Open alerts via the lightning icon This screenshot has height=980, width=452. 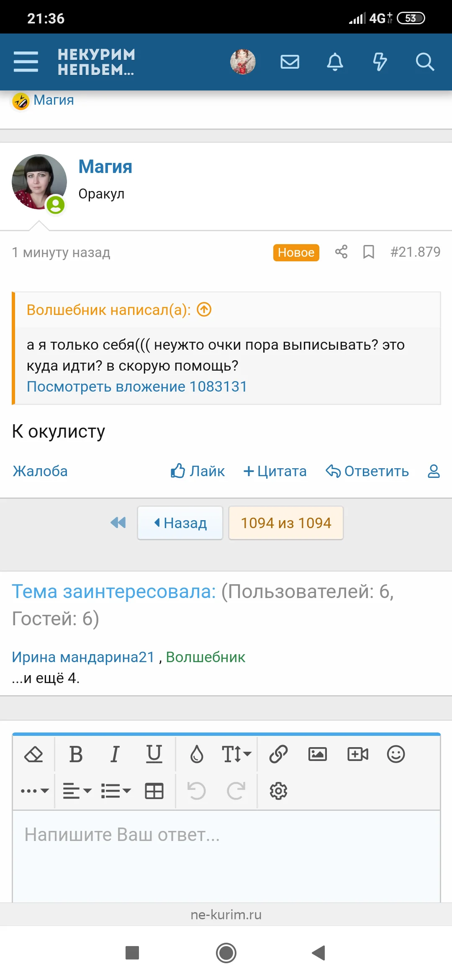380,62
